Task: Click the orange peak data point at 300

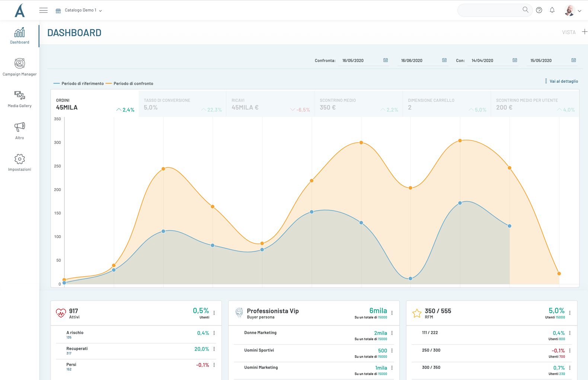Action: tap(361, 143)
